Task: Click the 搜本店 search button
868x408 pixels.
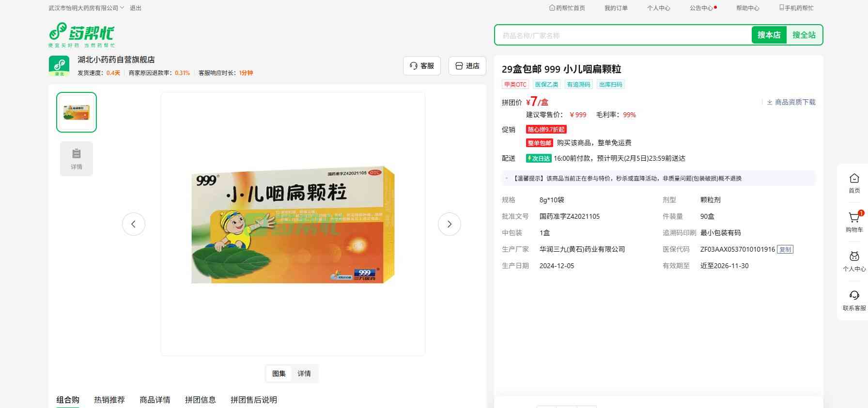Action: [x=769, y=35]
